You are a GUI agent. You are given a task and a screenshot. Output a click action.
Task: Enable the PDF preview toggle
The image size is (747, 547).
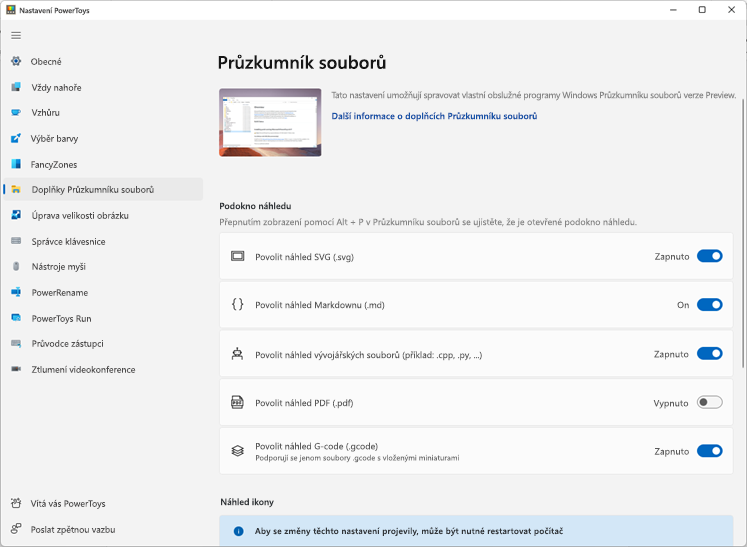[709, 403]
